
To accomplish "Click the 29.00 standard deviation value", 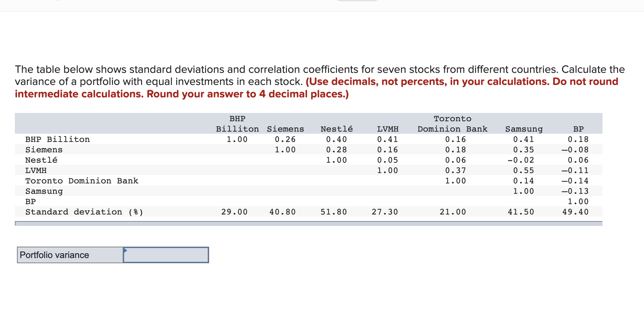I will click(234, 212).
